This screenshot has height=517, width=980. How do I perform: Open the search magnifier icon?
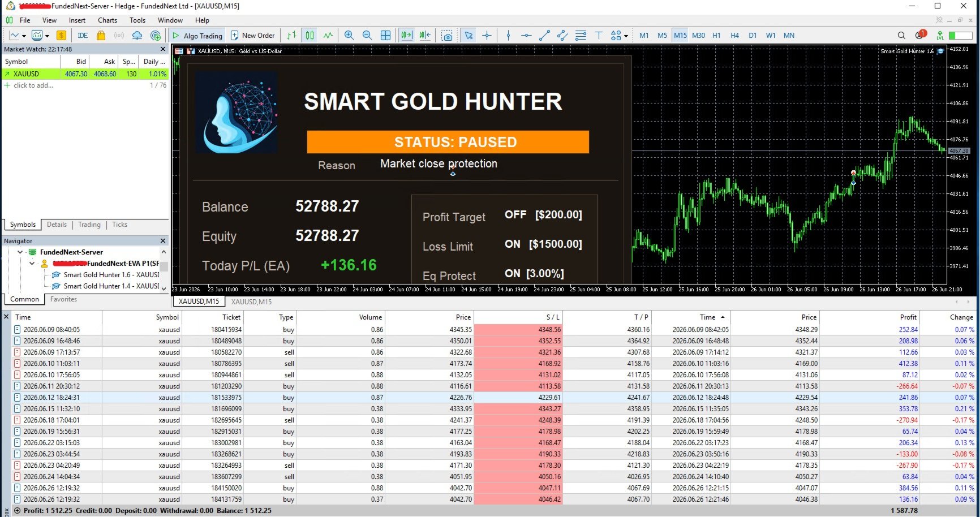(x=901, y=35)
